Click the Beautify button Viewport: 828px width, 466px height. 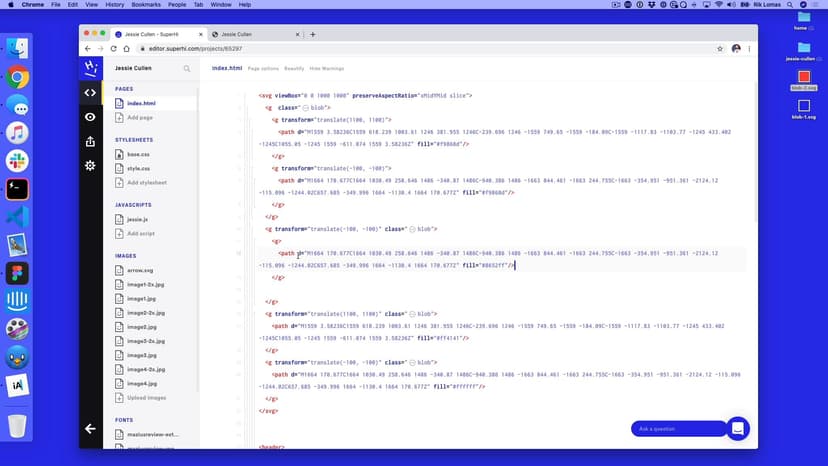click(294, 69)
